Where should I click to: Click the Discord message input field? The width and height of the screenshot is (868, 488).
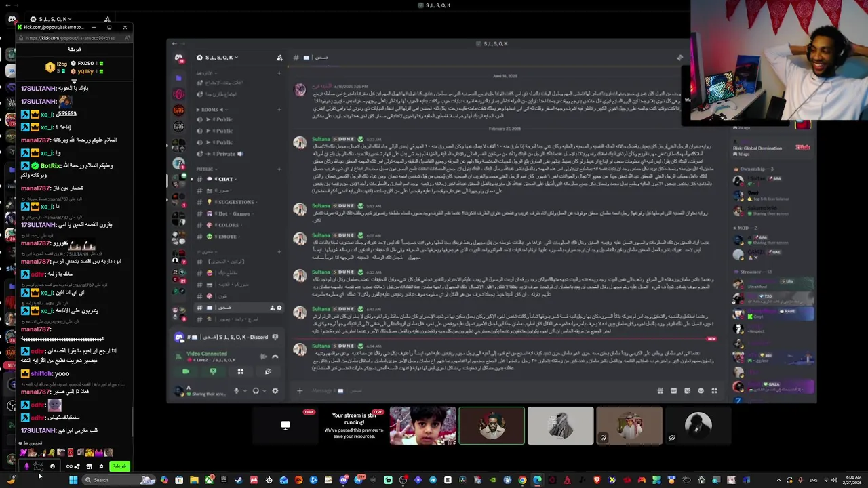pos(475,390)
